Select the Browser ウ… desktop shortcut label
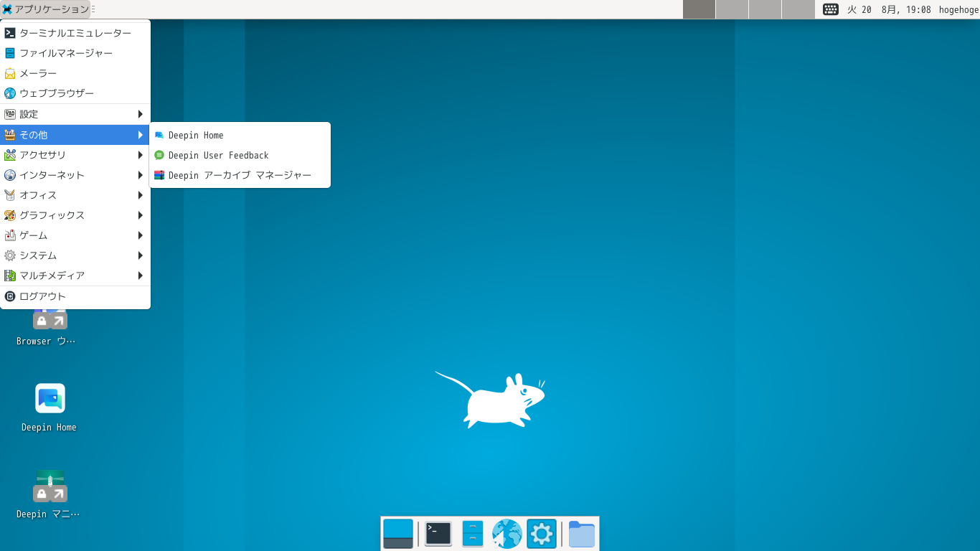980x551 pixels. click(46, 342)
